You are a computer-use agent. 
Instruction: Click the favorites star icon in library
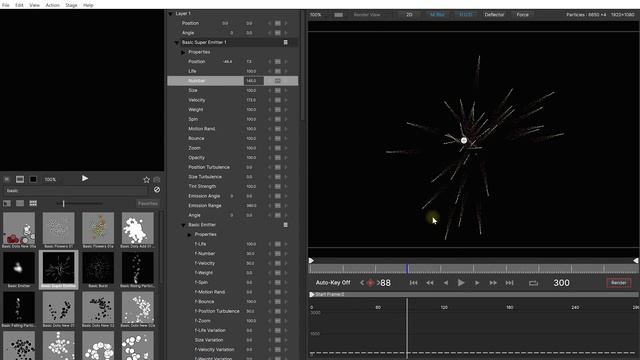click(147, 180)
